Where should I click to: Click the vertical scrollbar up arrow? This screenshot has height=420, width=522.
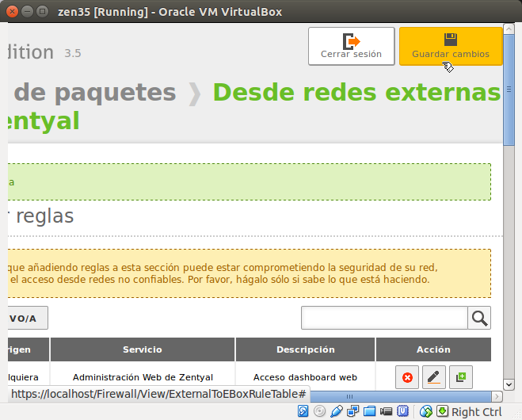coord(509,29)
